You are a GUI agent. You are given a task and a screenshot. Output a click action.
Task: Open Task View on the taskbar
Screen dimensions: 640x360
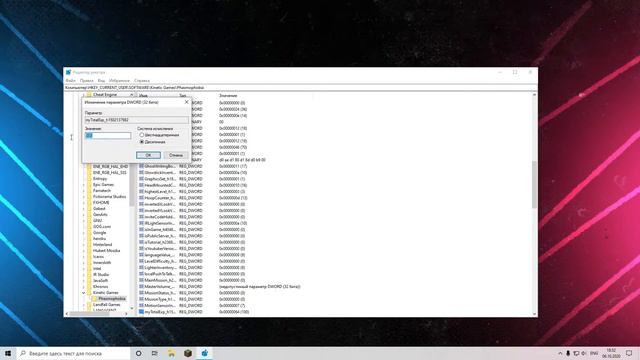click(155, 353)
